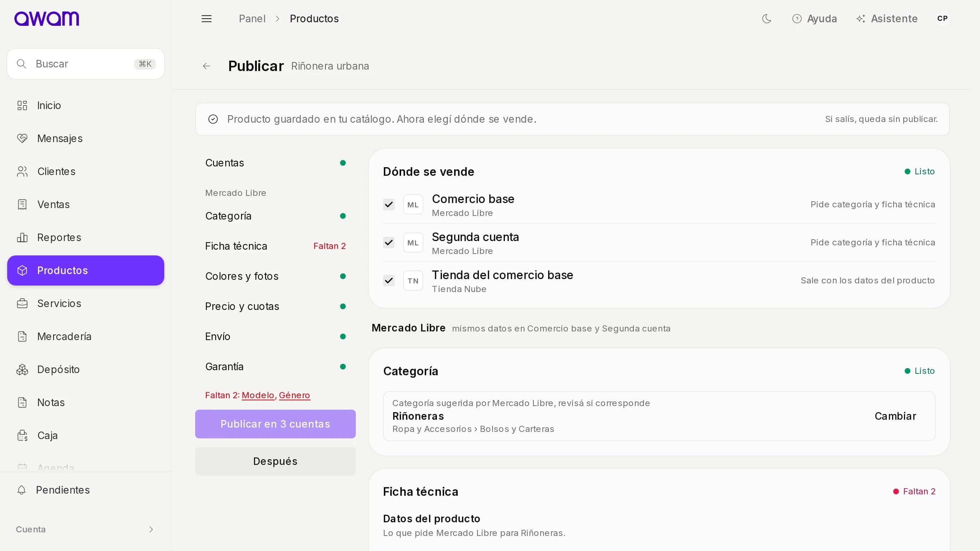The image size is (980, 551).
Task: Click the magnifier icon in the search box
Action: click(22, 64)
